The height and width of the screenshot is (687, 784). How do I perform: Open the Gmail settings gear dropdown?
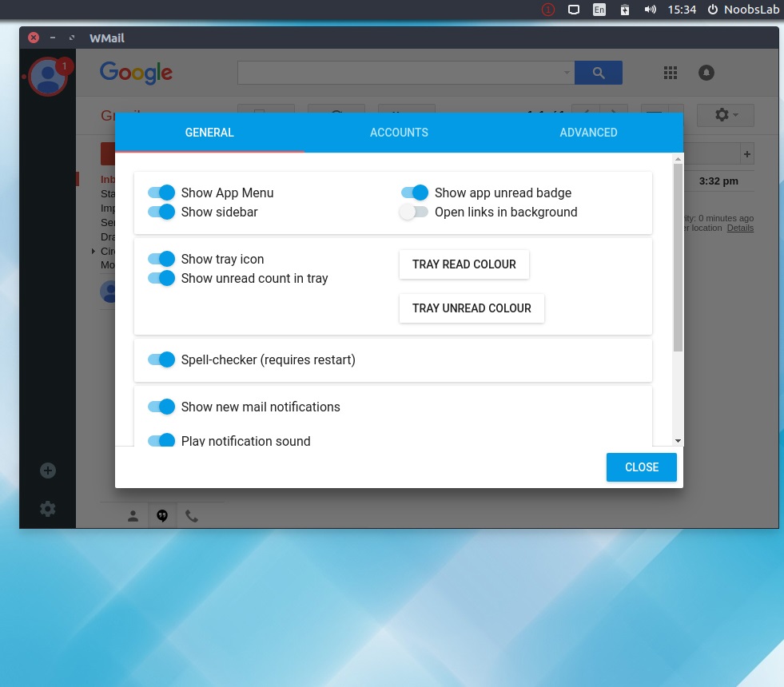(724, 115)
